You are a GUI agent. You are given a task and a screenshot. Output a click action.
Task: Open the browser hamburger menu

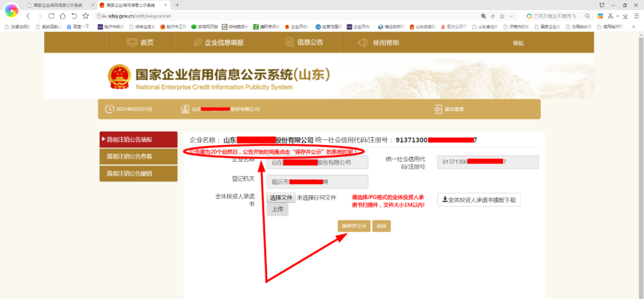tap(636, 16)
